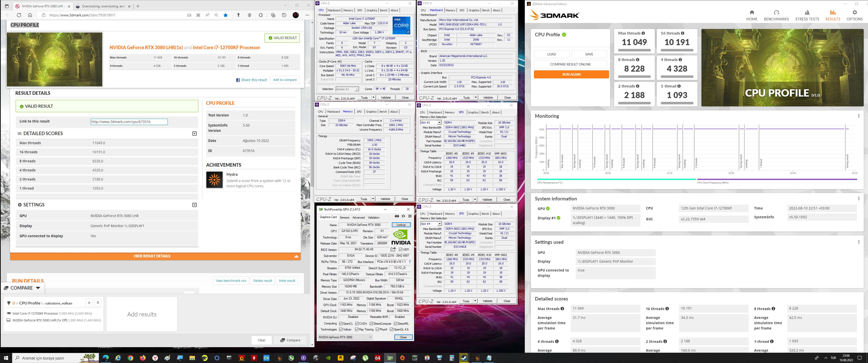The width and height of the screenshot is (868, 363).
Task: Open 3DMark OPTIONS gear
Action: click(x=855, y=15)
